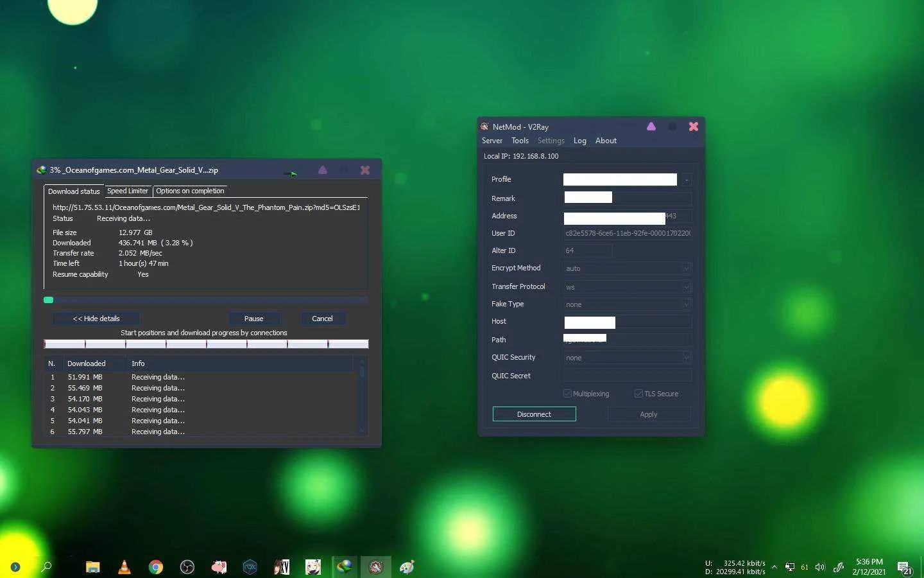Expand the Profile dropdown arrow

pyautogui.click(x=686, y=180)
